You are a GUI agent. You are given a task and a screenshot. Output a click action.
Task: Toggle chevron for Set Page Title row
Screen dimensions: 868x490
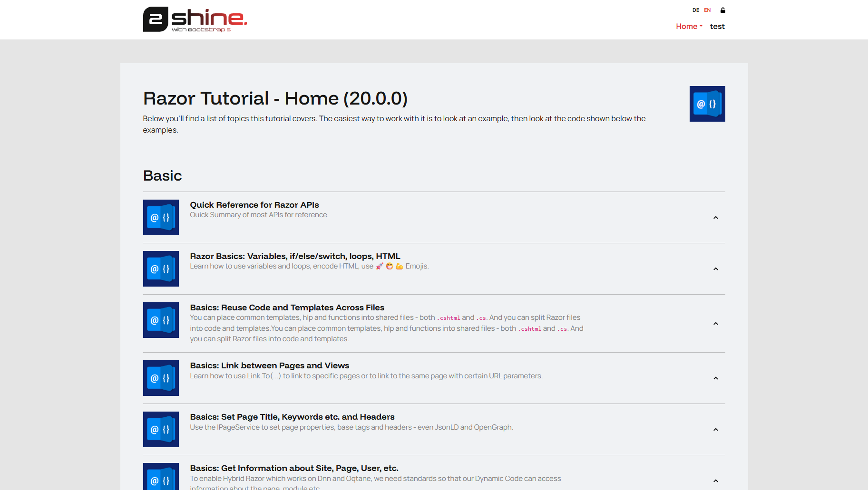715,430
